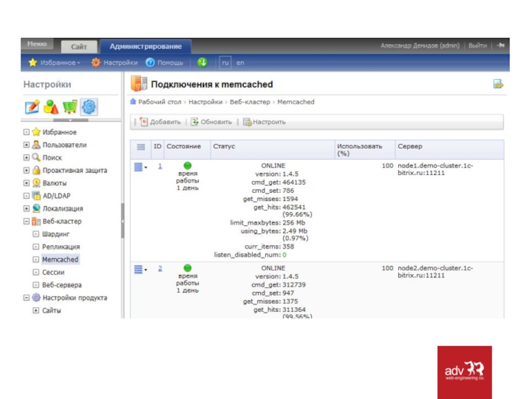Open Сессии in the sidebar tree

[x=53, y=272]
